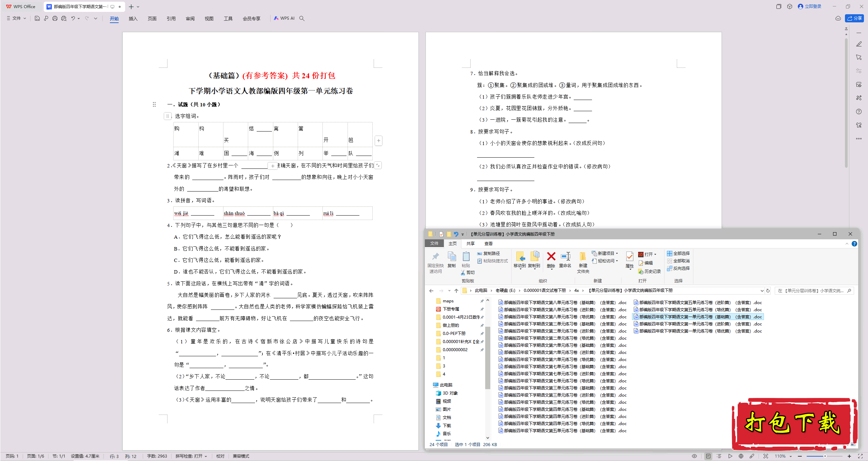868x461 pixels.
Task: Click Explorer refresh button beside address bar
Action: coord(768,291)
